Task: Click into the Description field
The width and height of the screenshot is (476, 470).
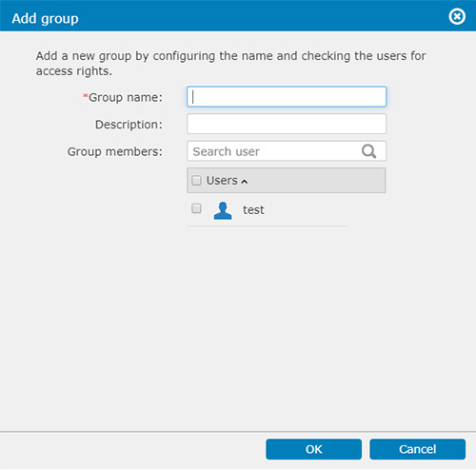Action: (287, 124)
